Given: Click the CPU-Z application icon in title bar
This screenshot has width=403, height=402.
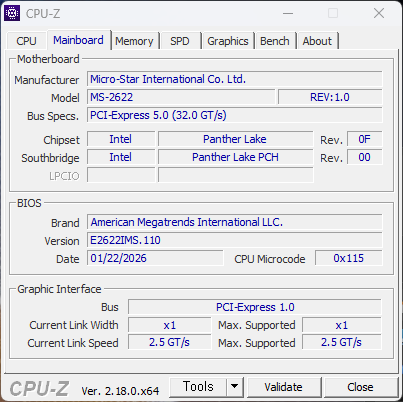Looking at the screenshot, I should pos(12,13).
